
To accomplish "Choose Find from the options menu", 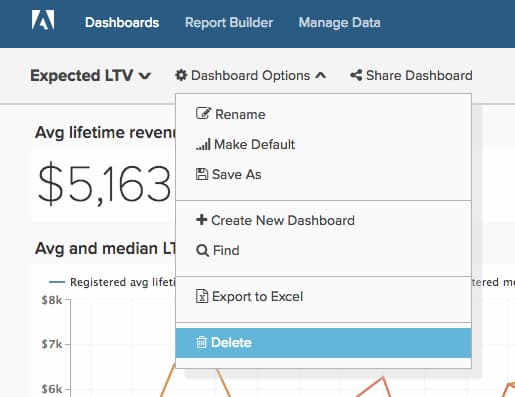I will point(323,250).
